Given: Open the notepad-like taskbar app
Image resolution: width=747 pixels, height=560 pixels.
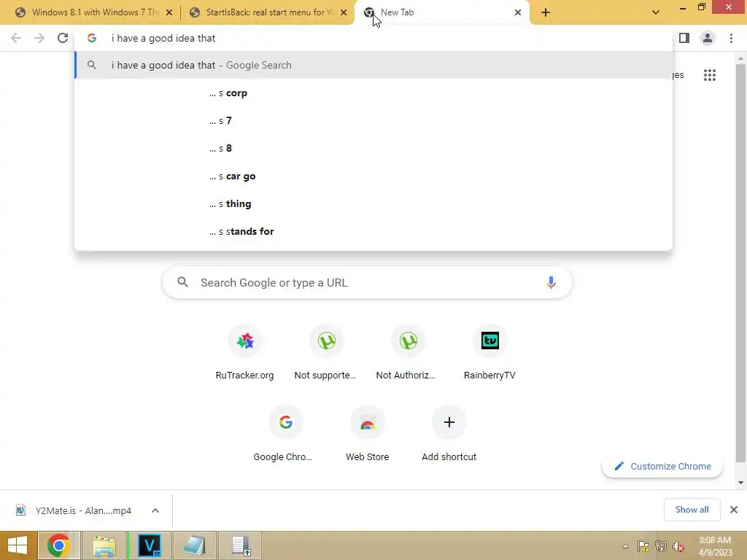Looking at the screenshot, I should (x=194, y=545).
